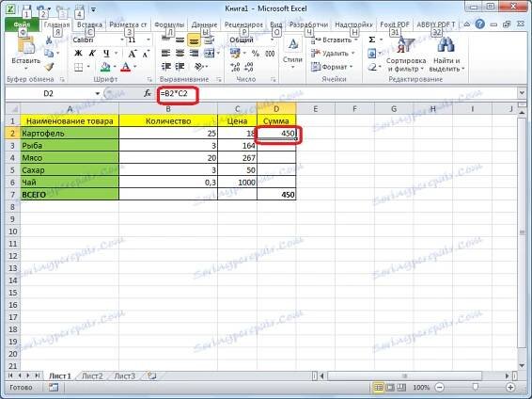Click the insert new worksheet icon

tap(151, 375)
